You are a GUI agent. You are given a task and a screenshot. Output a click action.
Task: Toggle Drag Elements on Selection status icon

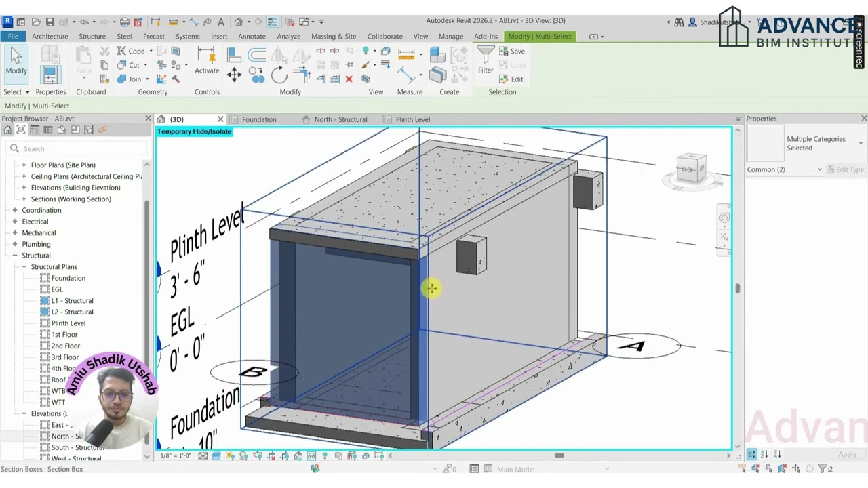[x=796, y=468]
